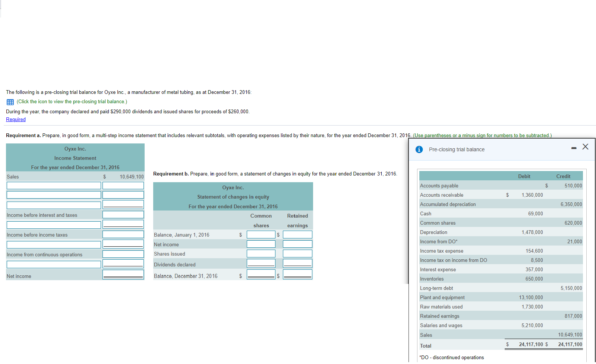Click the Accounts payable credit 510,000
Image resolution: width=596 pixels, height=364 pixels.
pyautogui.click(x=573, y=186)
